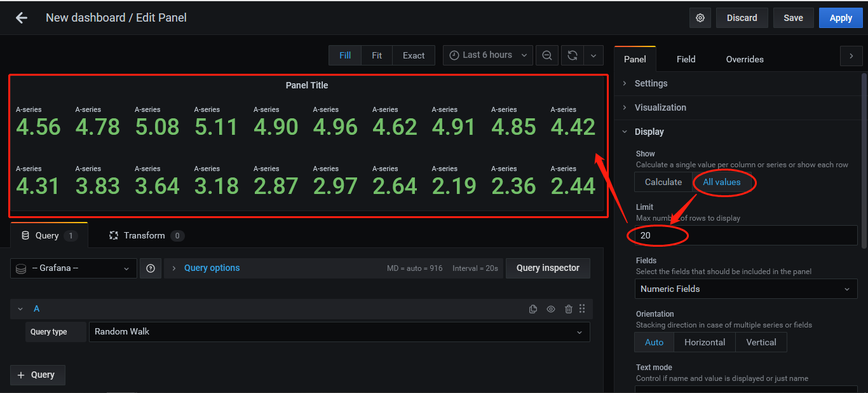Screen dimensions: 868x393
Task: Apply the panel changes
Action: (x=840, y=17)
